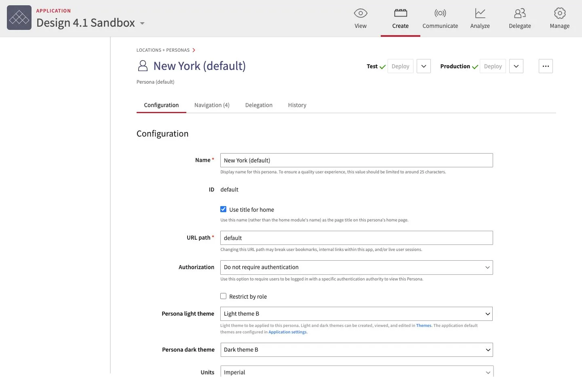Screen dimensions: 582x392
Task: Open the View eye icon
Action: [x=361, y=13]
